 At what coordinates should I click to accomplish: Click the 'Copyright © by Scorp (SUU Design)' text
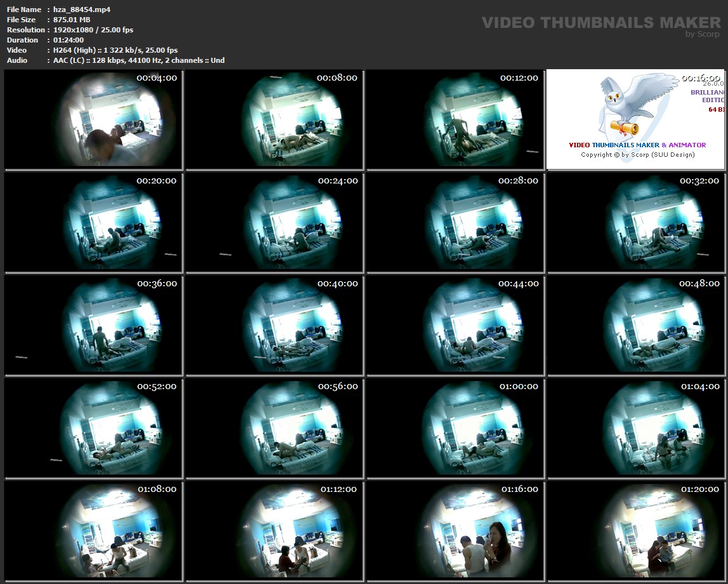point(637,155)
